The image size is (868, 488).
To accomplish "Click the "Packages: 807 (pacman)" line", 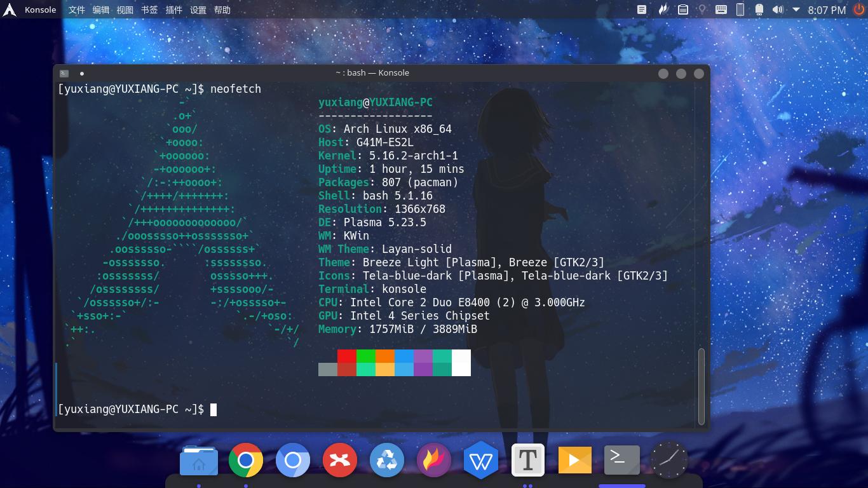I will click(388, 182).
